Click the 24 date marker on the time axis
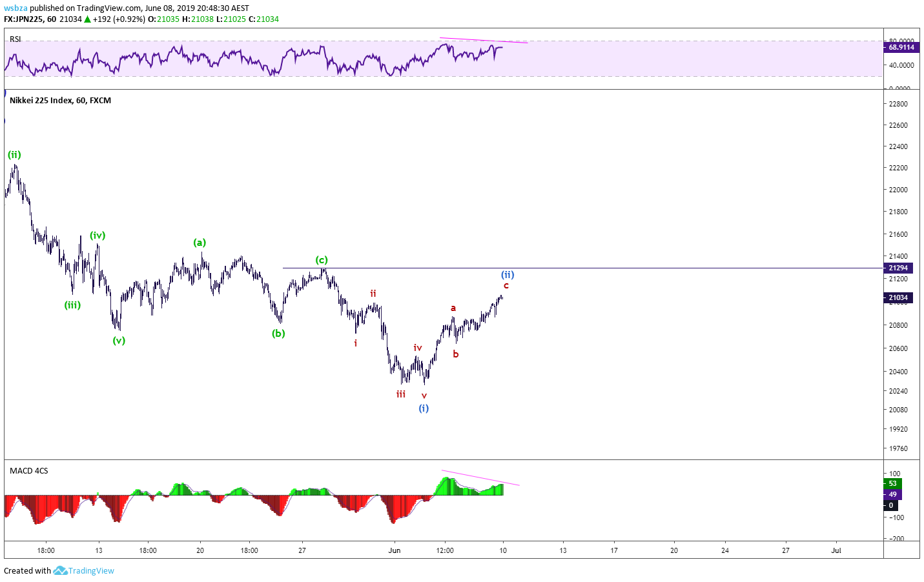Viewport: 924px width, 582px height. 725,550
